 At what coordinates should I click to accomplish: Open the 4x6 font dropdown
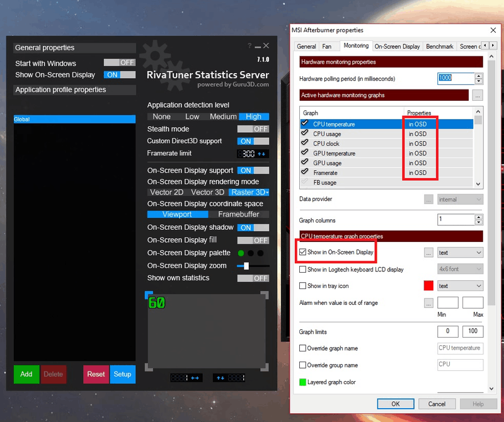pos(460,269)
